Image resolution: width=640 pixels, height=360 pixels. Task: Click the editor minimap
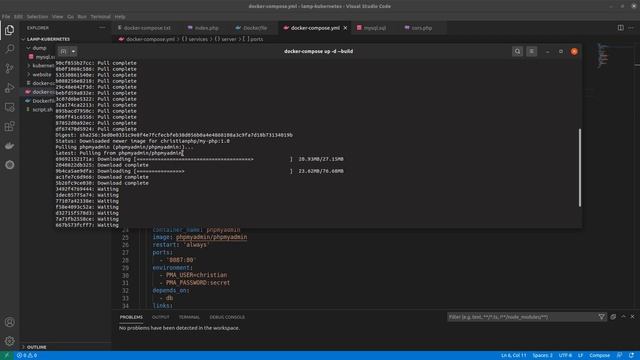pos(602,55)
